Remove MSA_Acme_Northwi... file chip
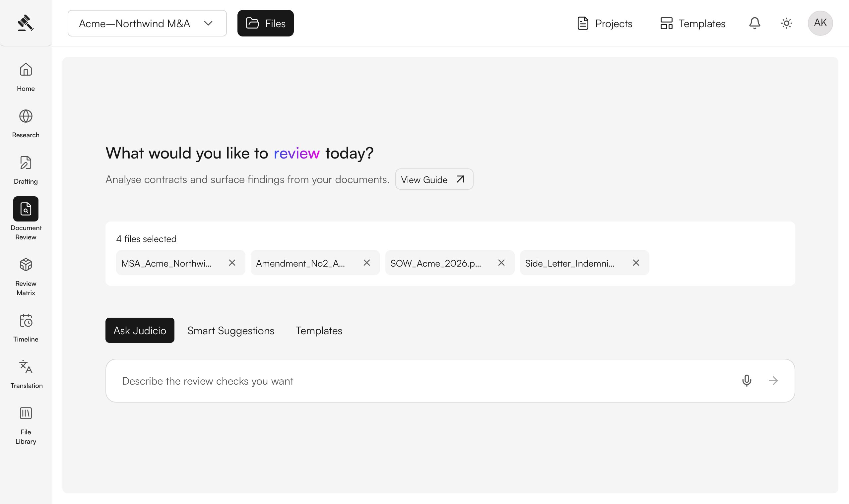This screenshot has height=504, width=849. point(232,263)
